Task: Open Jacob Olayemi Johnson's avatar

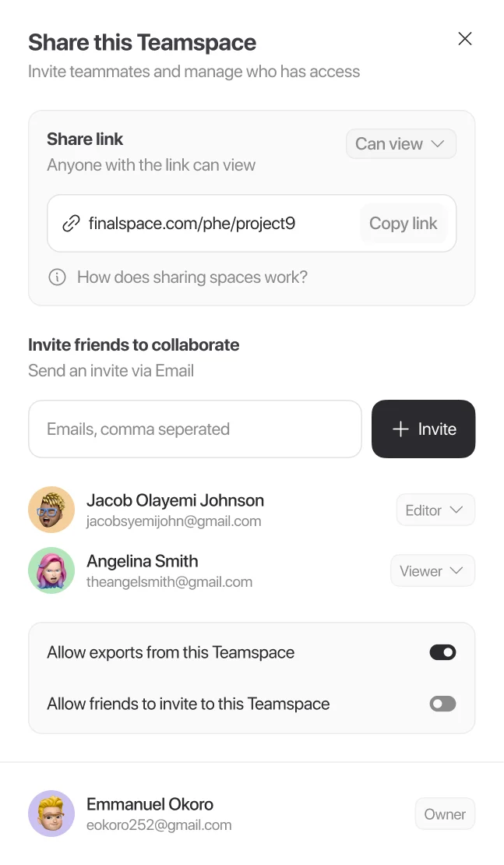Action: click(x=51, y=510)
